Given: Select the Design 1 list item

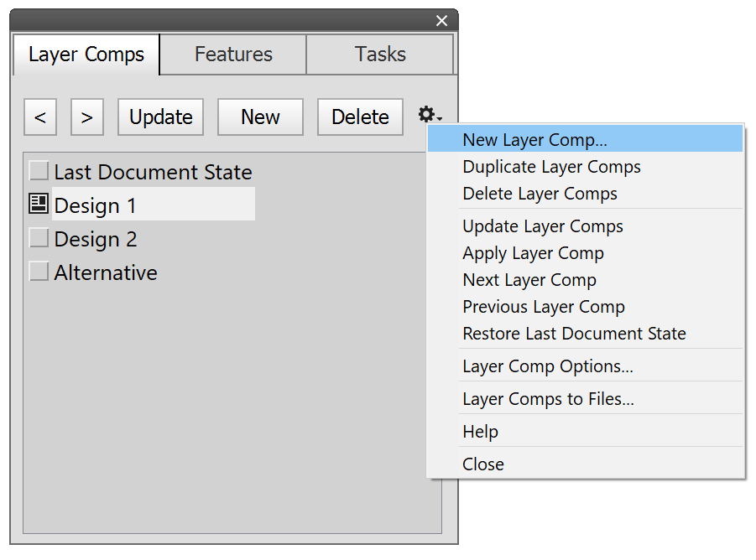Looking at the screenshot, I should click(x=153, y=205).
